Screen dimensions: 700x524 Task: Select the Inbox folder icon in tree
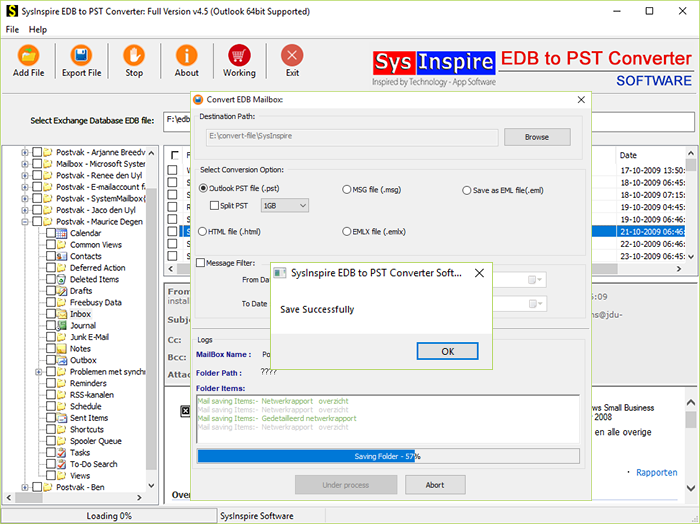[62, 314]
